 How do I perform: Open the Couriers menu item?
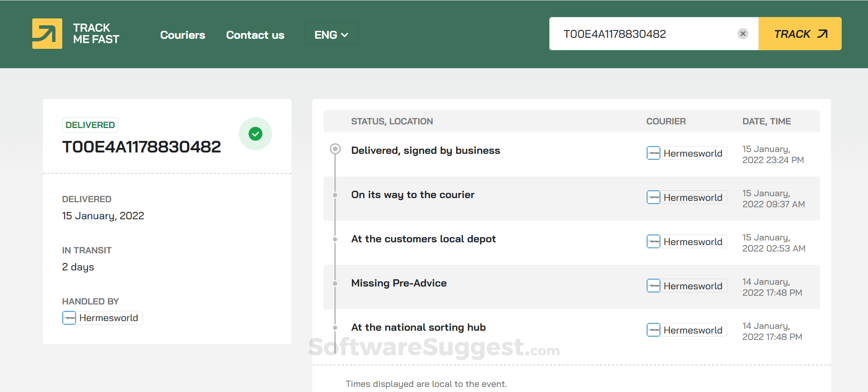coord(183,35)
